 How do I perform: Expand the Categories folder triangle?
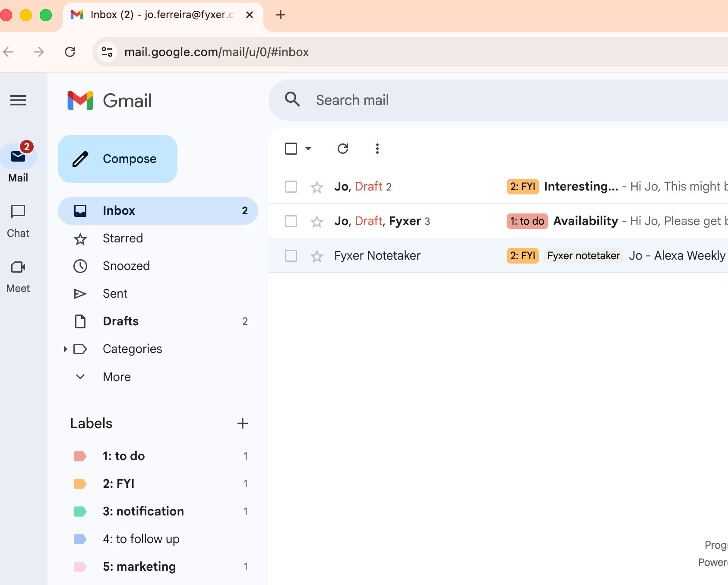65,349
